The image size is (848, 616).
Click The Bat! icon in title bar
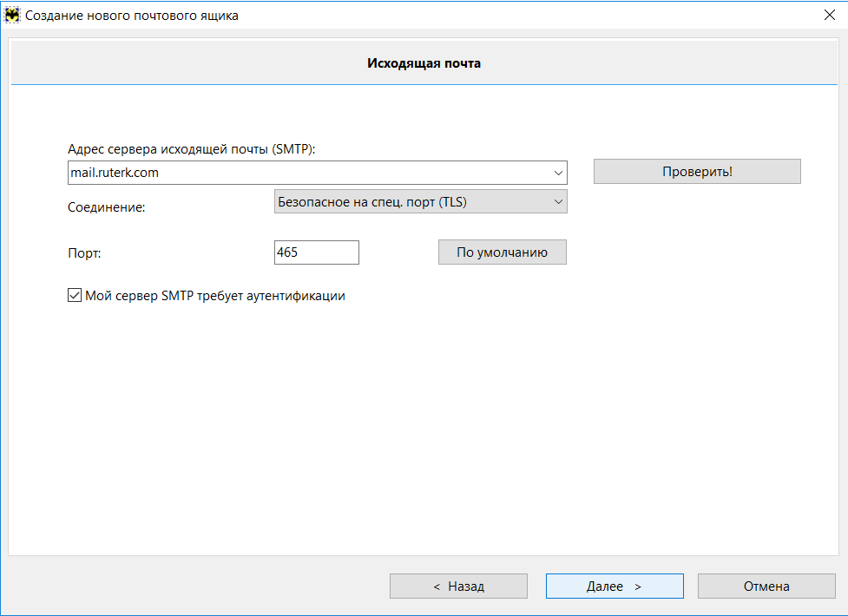click(13, 15)
